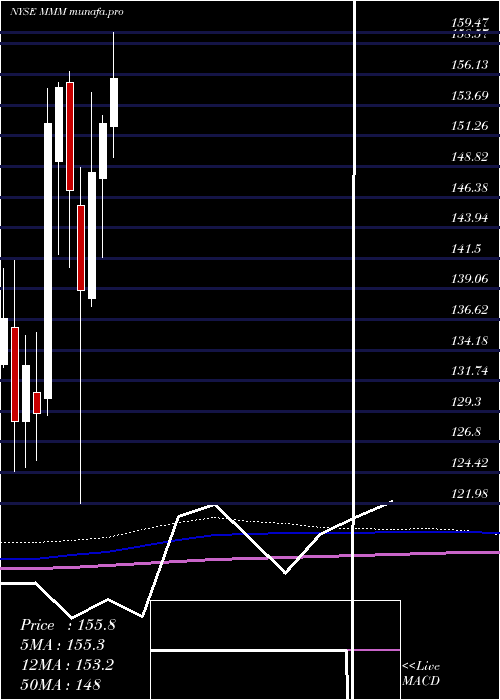Select the 136.62 price axis label
The image size is (500, 700).
click(x=470, y=310)
